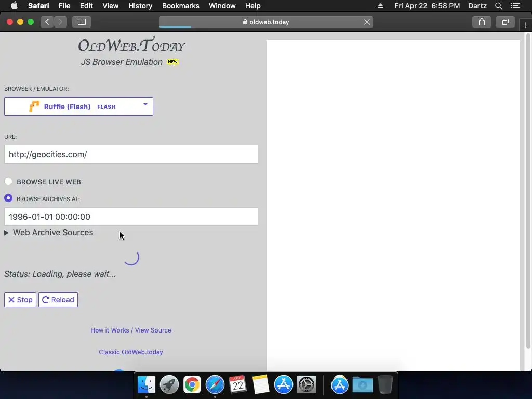Image resolution: width=532 pixels, height=399 pixels.
Task: Open the left App Store icon beside Notes in Dock
Action: tap(284, 385)
